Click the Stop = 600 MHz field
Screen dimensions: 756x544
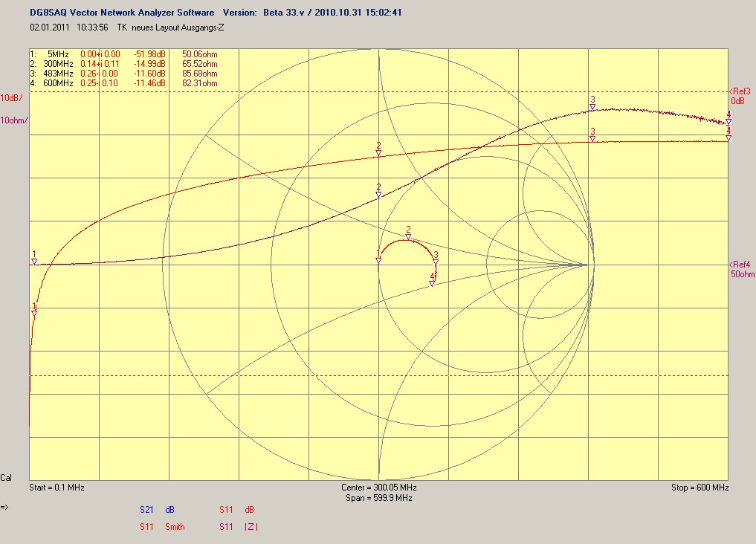700,488
